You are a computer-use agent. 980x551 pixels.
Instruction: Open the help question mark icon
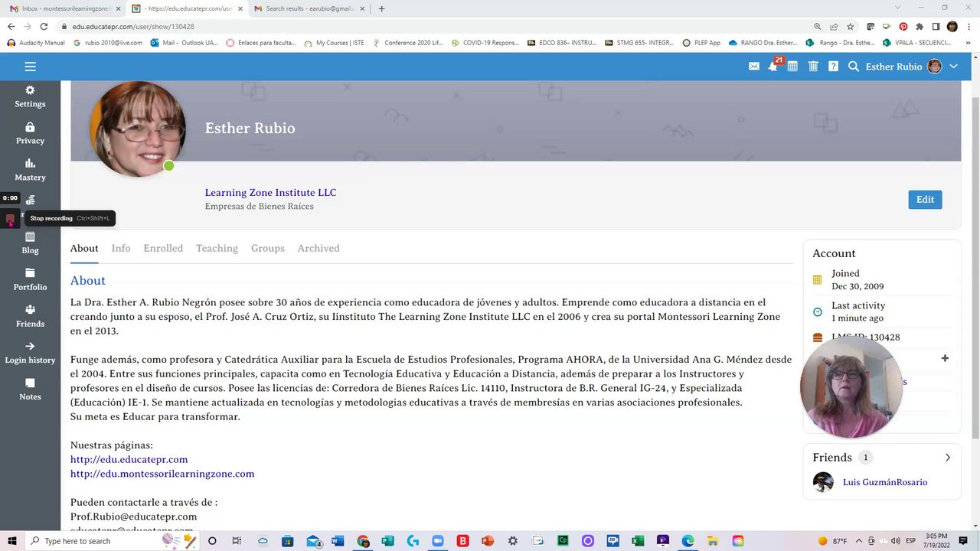(x=833, y=67)
